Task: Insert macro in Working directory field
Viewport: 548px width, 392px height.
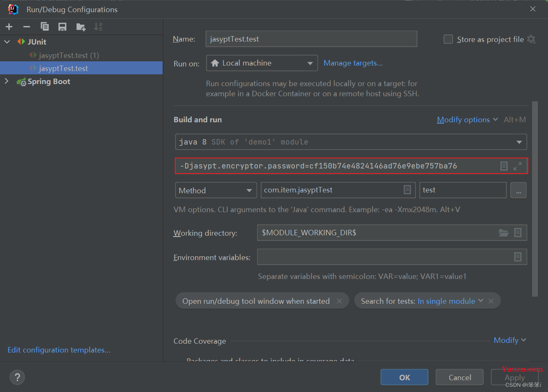Action: coord(518,232)
